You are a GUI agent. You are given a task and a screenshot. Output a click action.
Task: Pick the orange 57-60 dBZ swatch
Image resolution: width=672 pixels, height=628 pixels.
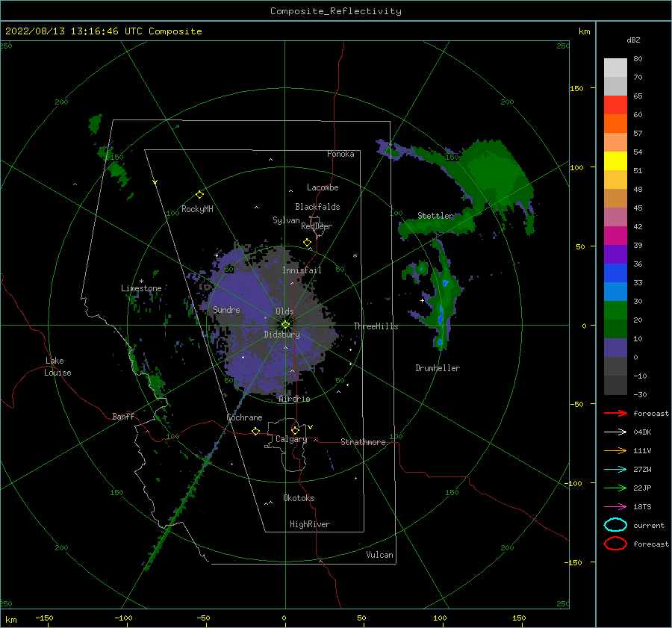coord(615,124)
